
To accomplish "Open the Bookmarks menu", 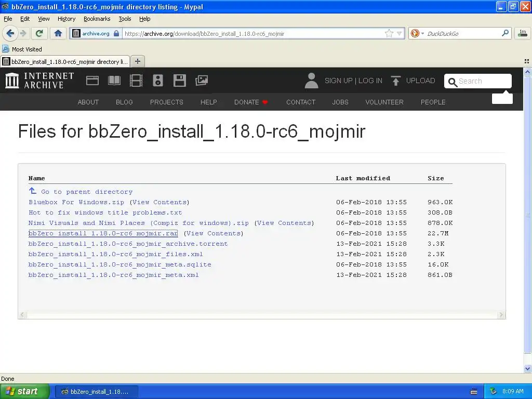I will (97, 19).
